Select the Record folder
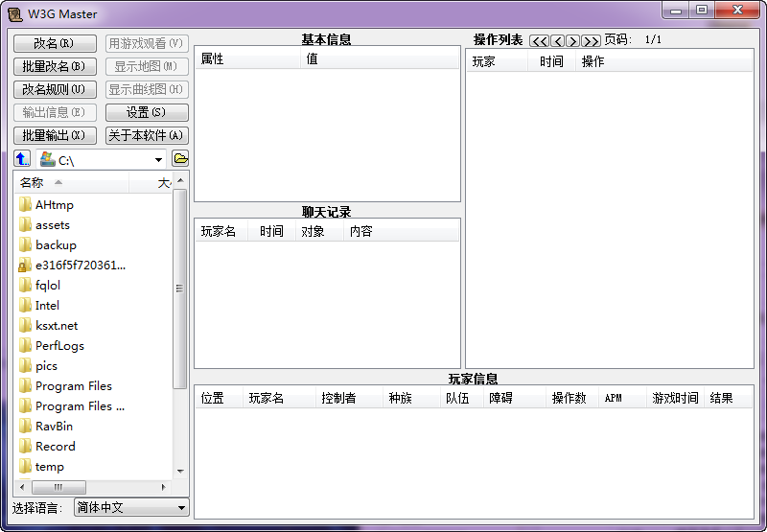Viewport: 767px width, 532px height. tap(56, 447)
